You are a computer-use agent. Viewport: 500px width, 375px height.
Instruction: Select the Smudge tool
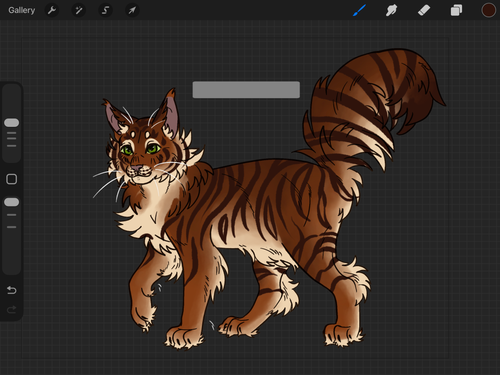(x=391, y=10)
